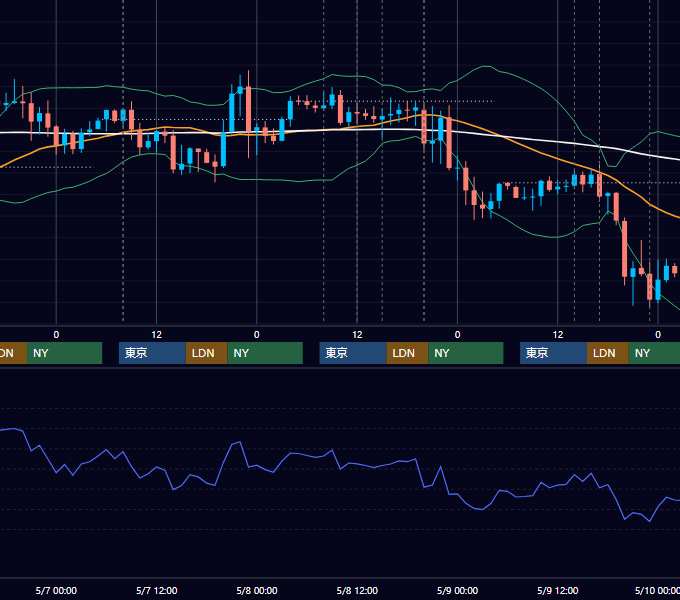The width and height of the screenshot is (680, 600).
Task: Click the '0' hour label above 5/7 00:00
Action: [x=56, y=335]
